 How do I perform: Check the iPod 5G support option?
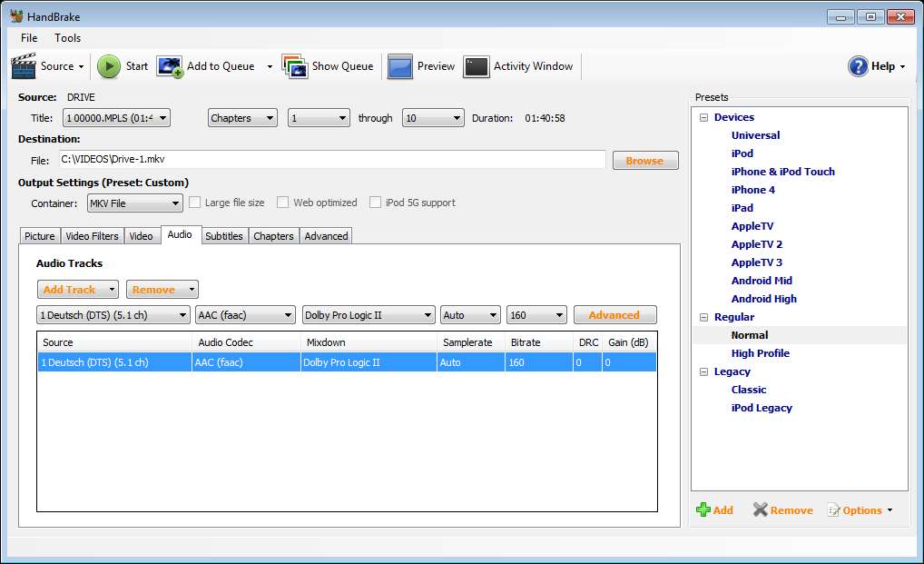point(376,203)
